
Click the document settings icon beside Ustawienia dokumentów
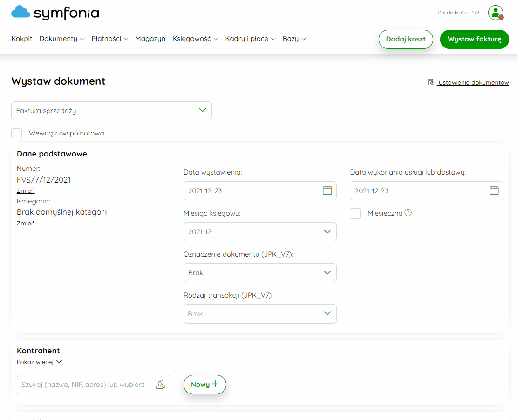pyautogui.click(x=431, y=82)
